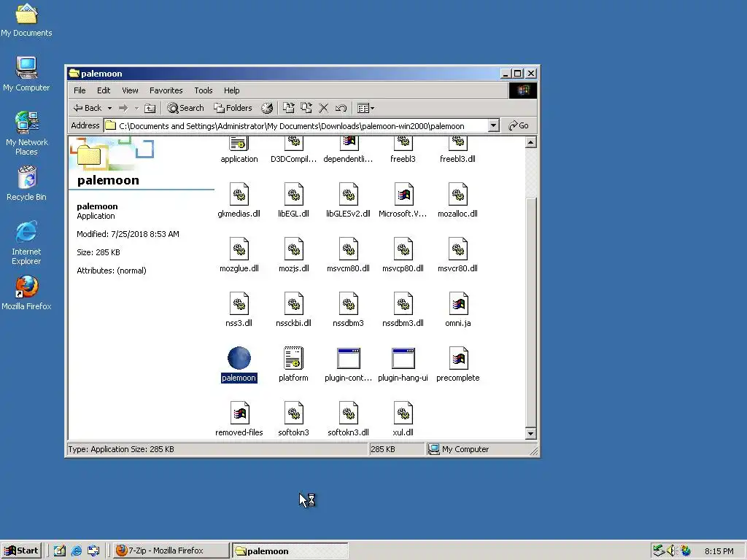This screenshot has height=560, width=747.
Task: Select the nssdbm3.dll file
Action: 403,303
